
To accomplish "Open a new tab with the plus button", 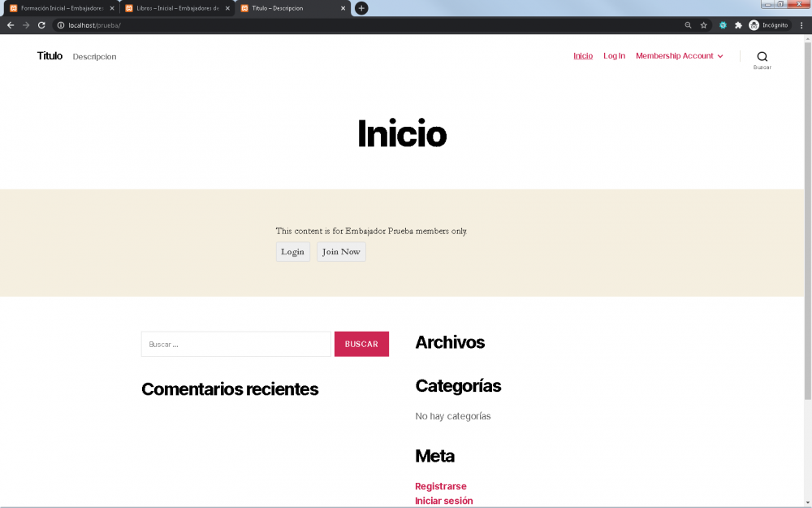I will coord(361,8).
